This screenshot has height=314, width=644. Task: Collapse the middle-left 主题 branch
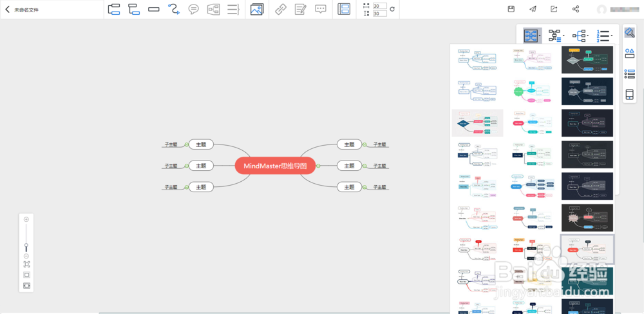(187, 166)
